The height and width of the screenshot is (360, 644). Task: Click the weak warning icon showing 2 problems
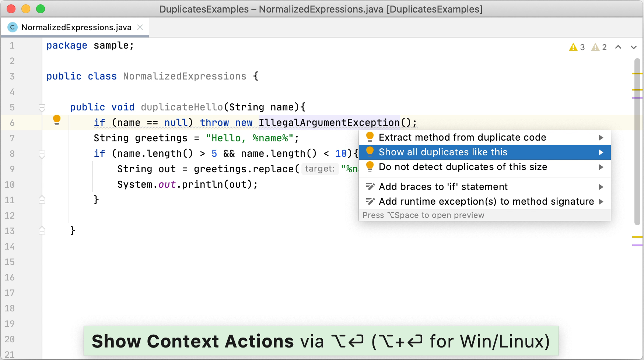(595, 47)
